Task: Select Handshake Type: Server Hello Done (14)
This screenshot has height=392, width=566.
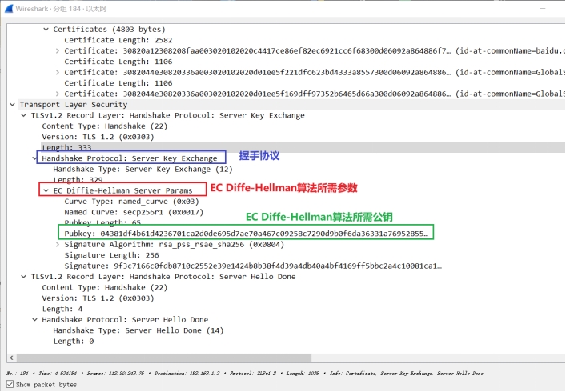Action: (x=138, y=330)
